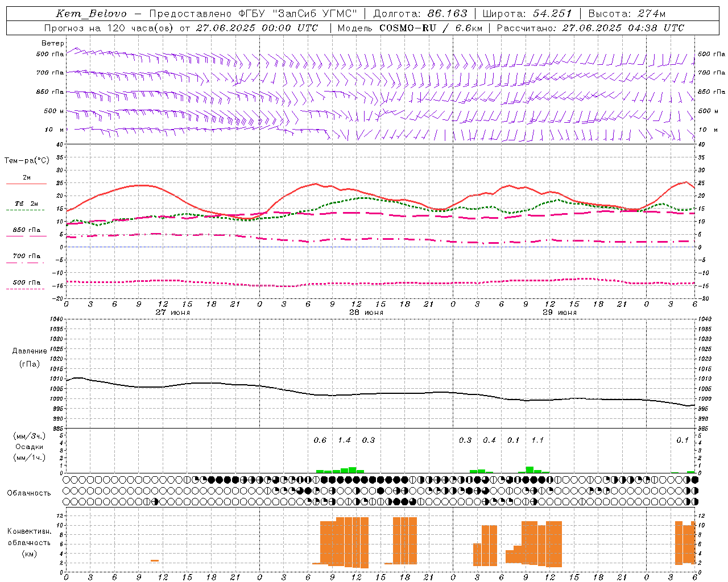Viewport: 728px width, 582px height.
Task: Select the "(мм/1ч.)" precipitation unit label
Action: click(29, 458)
